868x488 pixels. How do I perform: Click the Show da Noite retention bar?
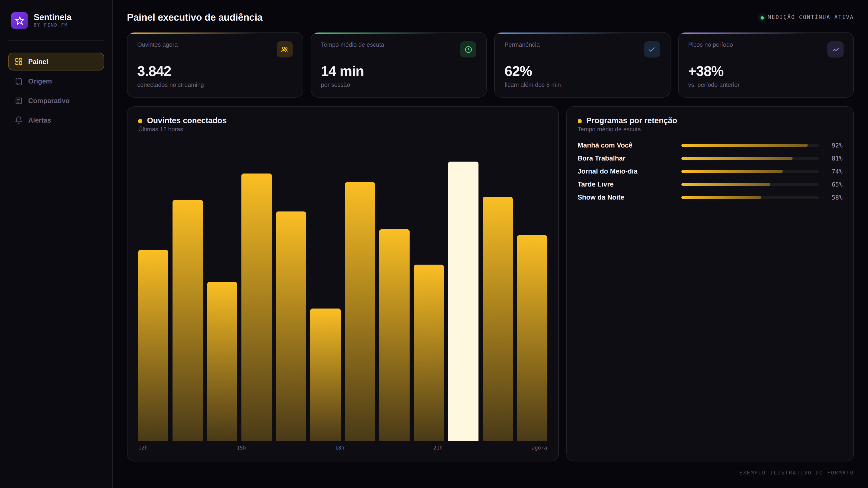click(750, 197)
